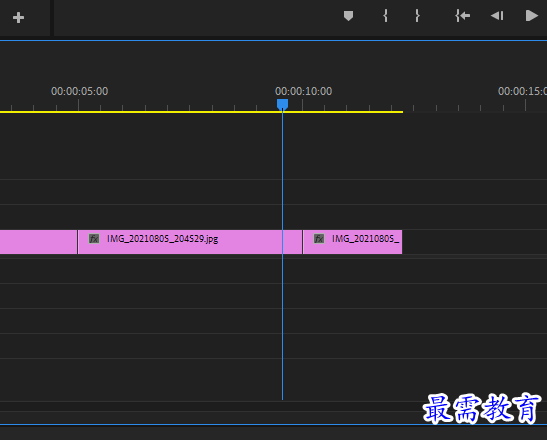Click the 00:00:10:00 ruler timecode
This screenshot has width=547, height=440.
[304, 91]
